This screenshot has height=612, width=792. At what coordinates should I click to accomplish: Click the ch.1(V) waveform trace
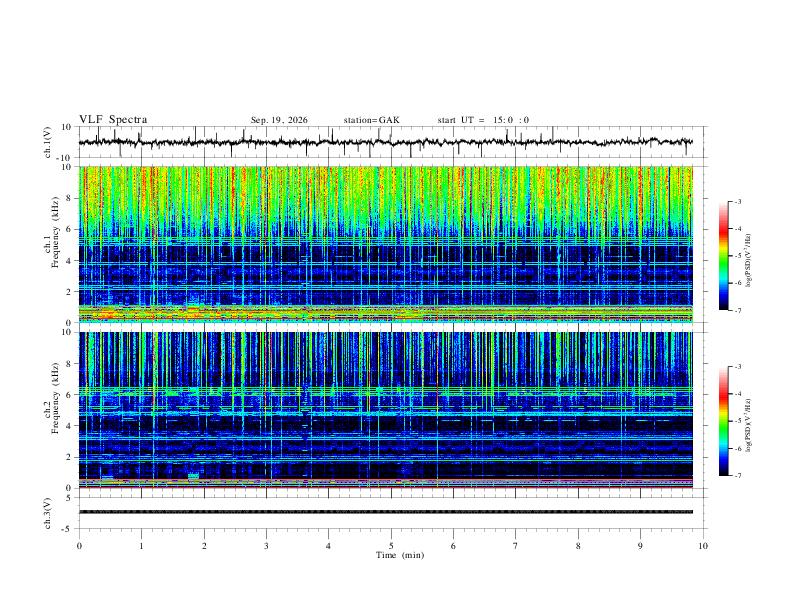point(385,142)
